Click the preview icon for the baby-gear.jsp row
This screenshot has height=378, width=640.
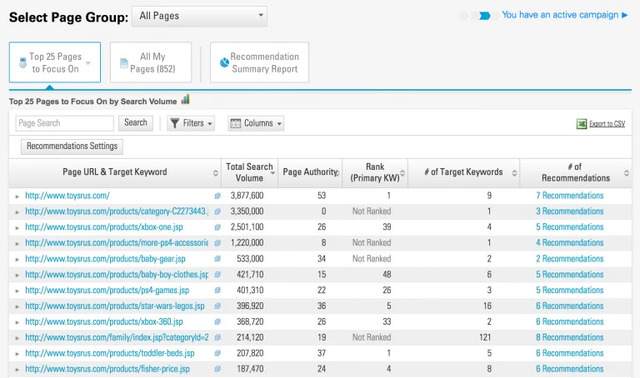pos(218,259)
